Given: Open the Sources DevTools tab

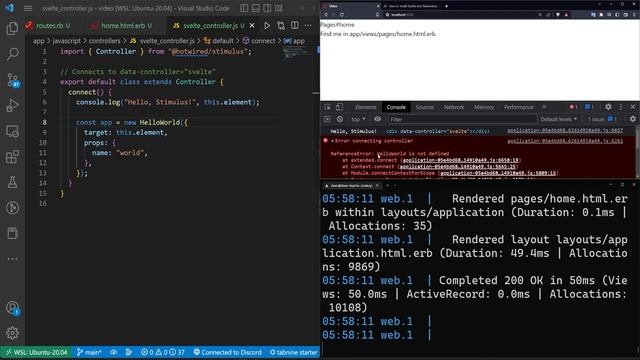Looking at the screenshot, I should point(424,107).
